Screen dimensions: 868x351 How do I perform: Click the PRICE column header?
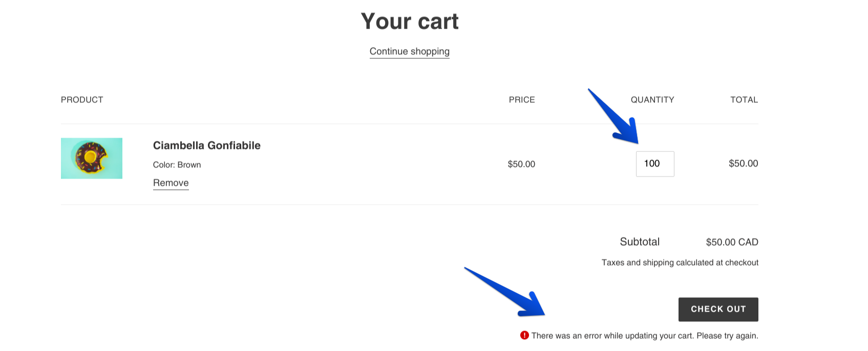521,100
